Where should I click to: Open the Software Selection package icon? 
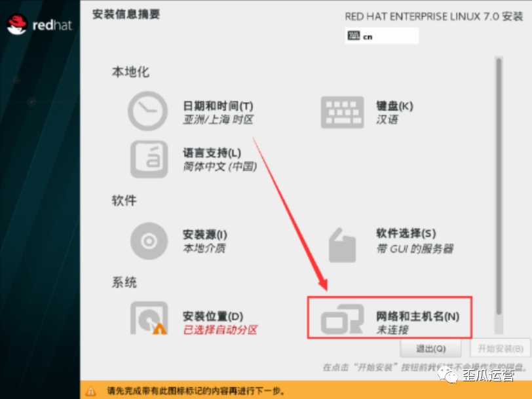[342, 245]
